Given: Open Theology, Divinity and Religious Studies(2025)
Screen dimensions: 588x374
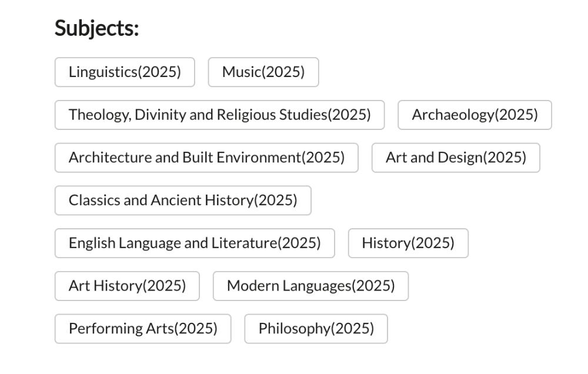Looking at the screenshot, I should [219, 115].
